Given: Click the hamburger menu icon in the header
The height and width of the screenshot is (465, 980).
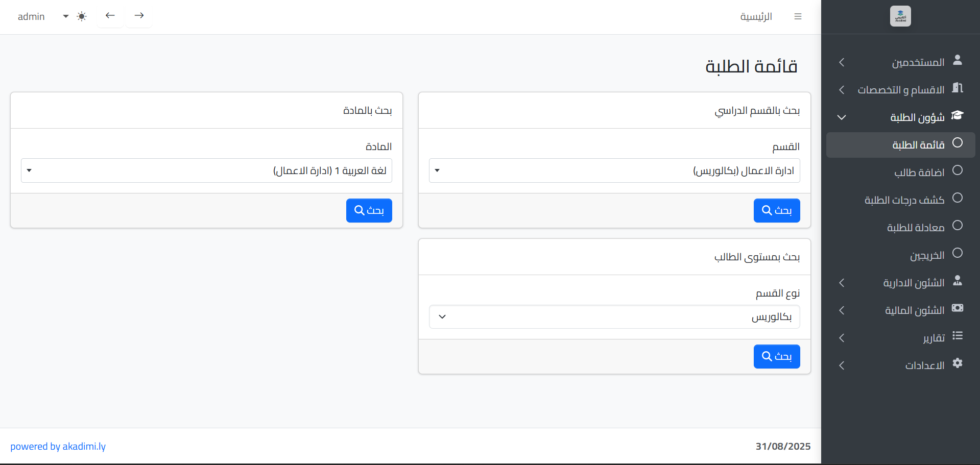Looking at the screenshot, I should coord(798,17).
